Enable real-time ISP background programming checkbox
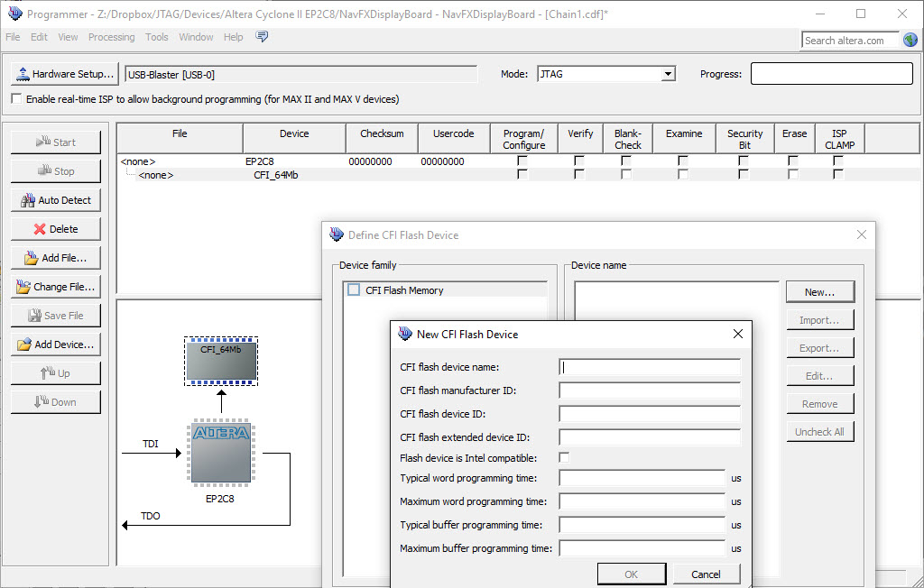This screenshot has height=588, width=924. 16,99
